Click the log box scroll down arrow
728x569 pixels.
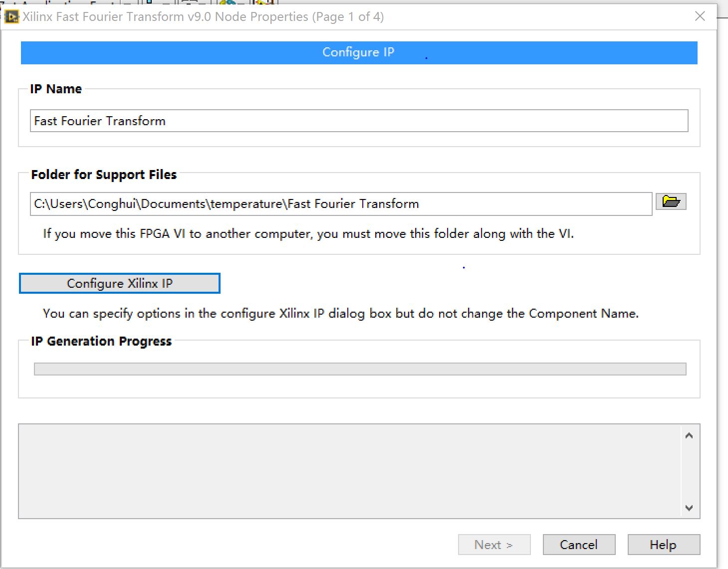coord(689,508)
